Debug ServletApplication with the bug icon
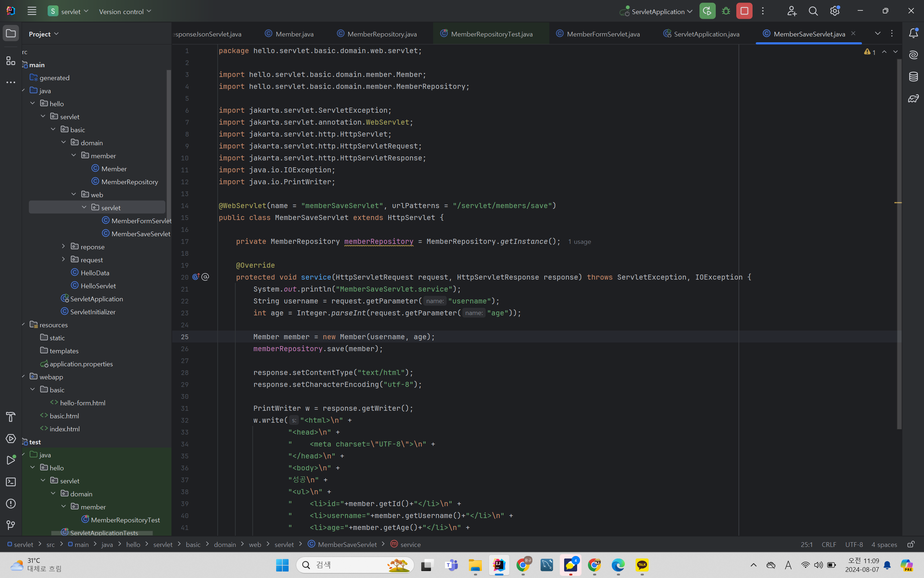The width and height of the screenshot is (924, 578). [x=726, y=11]
